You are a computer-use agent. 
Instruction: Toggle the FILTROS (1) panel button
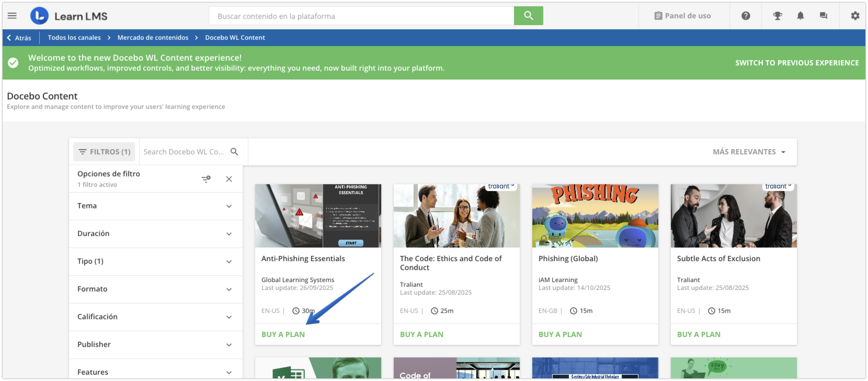[104, 152]
